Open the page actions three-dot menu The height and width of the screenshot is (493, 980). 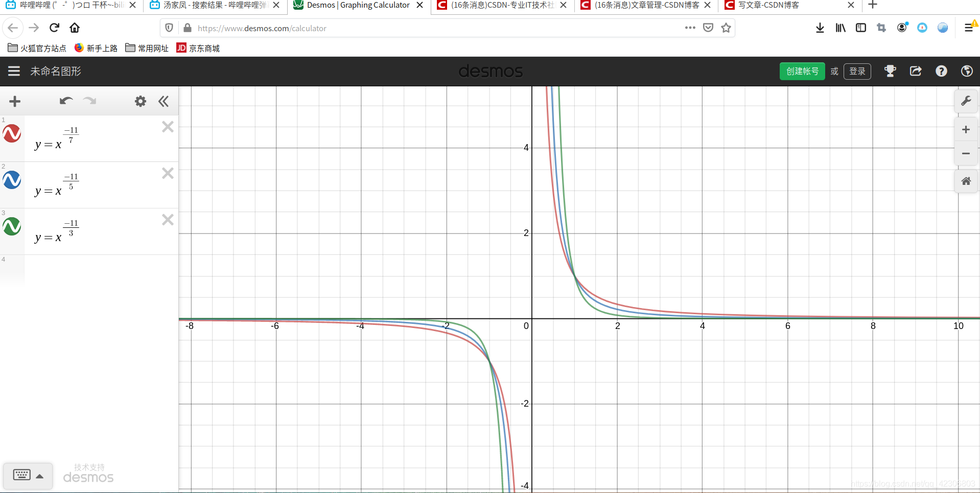tap(690, 28)
